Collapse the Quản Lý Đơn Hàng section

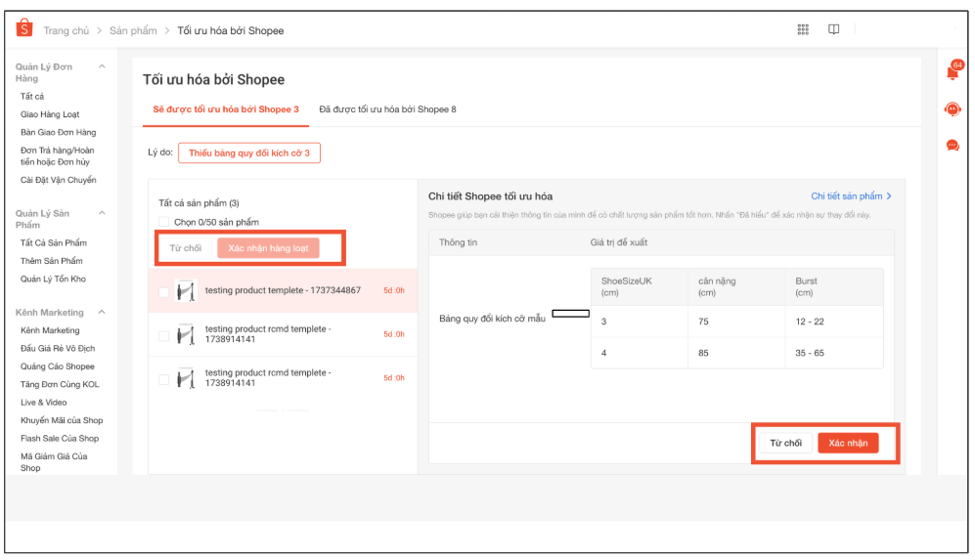tap(102, 66)
